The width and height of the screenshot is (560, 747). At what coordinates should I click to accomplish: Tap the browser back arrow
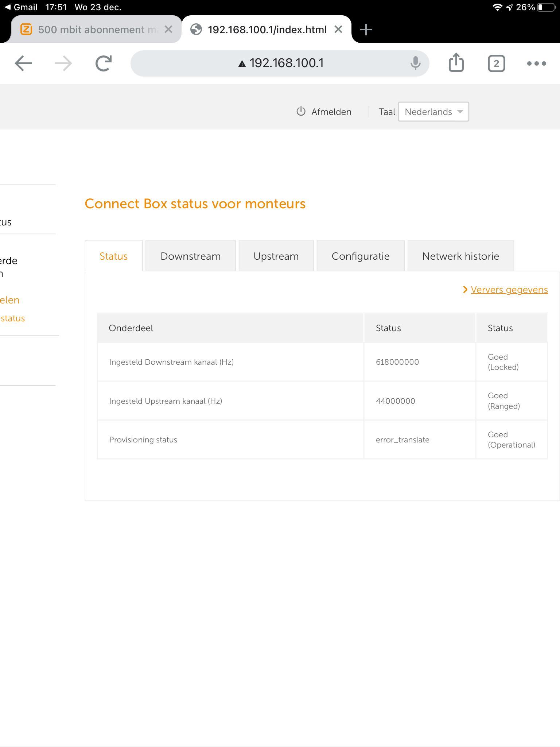click(24, 63)
